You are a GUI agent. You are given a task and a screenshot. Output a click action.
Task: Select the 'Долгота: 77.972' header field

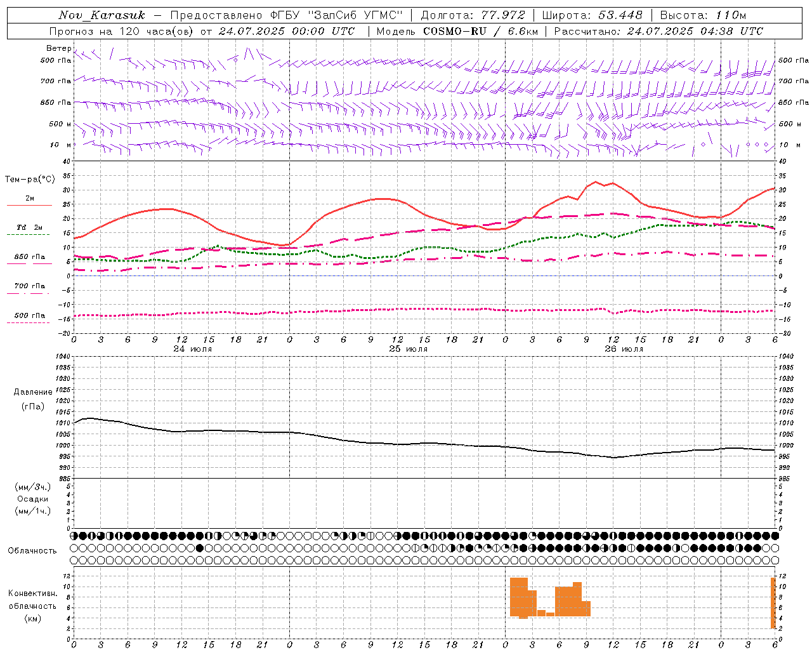tap(473, 15)
